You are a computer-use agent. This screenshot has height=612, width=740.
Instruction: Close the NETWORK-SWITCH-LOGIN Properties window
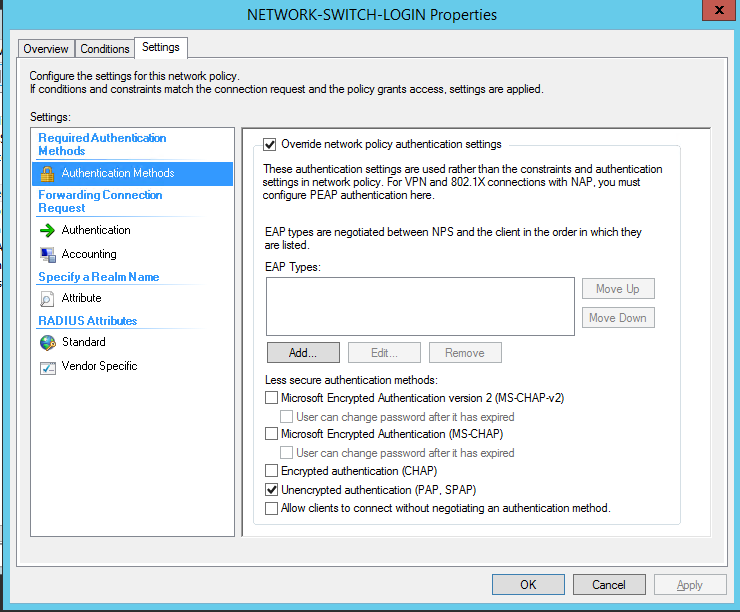pyautogui.click(x=719, y=10)
